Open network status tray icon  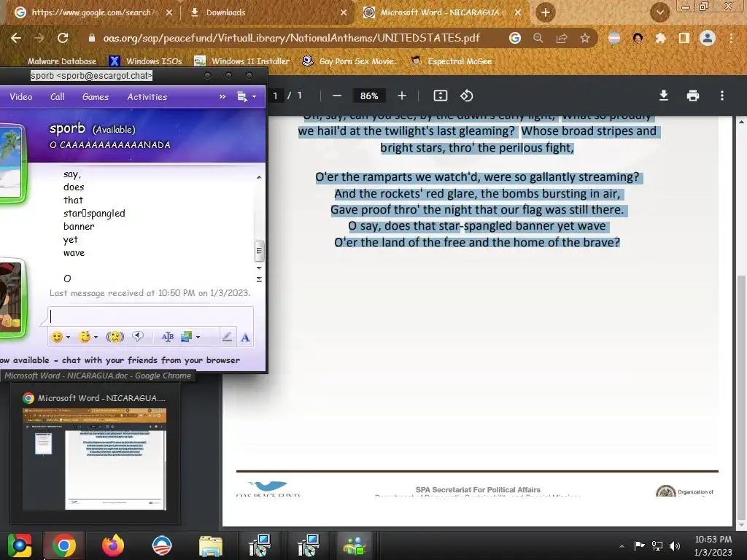coord(657,546)
